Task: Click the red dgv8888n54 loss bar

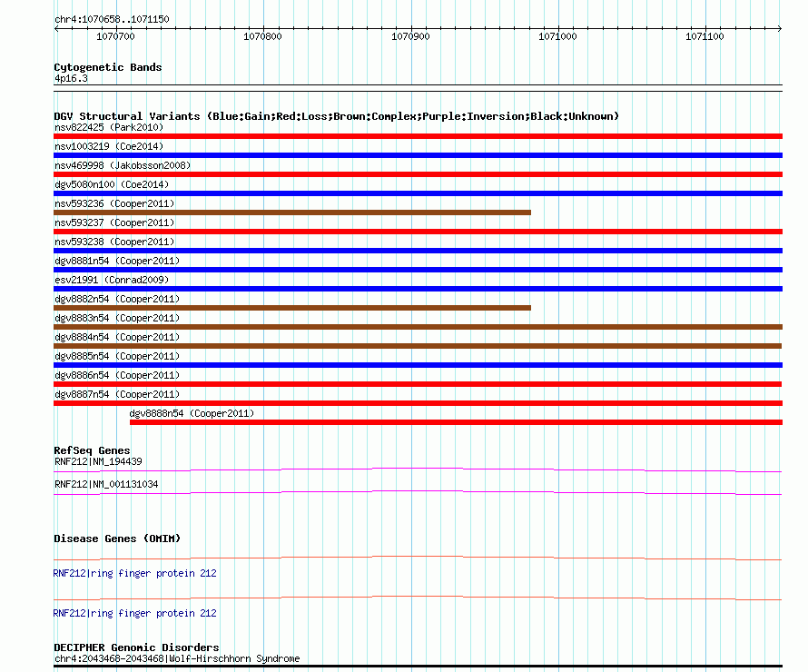Action: pyautogui.click(x=456, y=422)
